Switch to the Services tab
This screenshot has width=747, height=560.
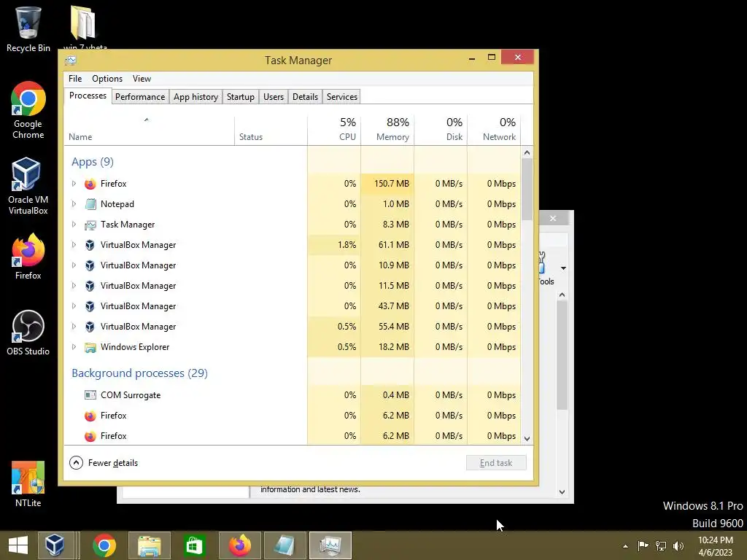(342, 97)
